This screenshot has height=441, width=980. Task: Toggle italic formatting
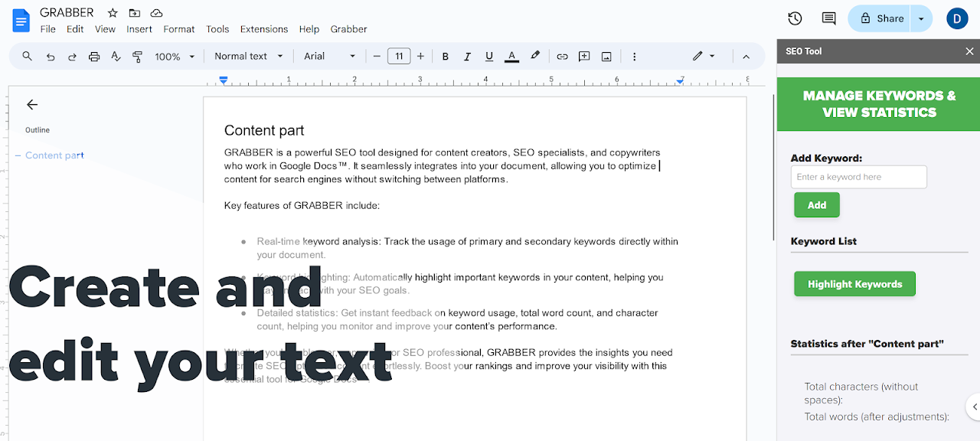tap(467, 56)
